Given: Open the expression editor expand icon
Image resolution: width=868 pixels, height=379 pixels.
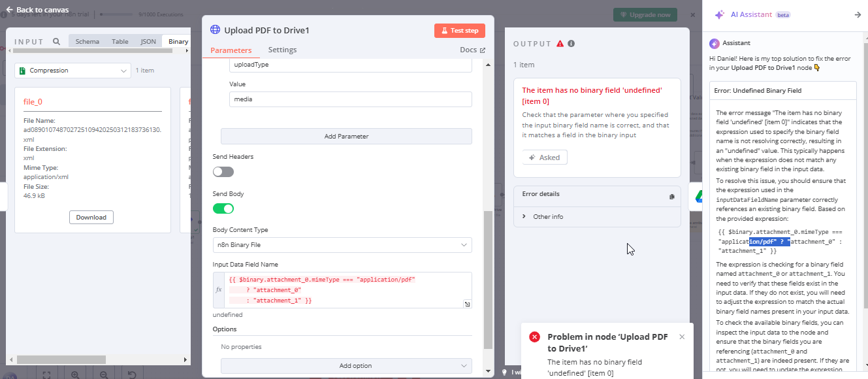Looking at the screenshot, I should click(x=468, y=305).
